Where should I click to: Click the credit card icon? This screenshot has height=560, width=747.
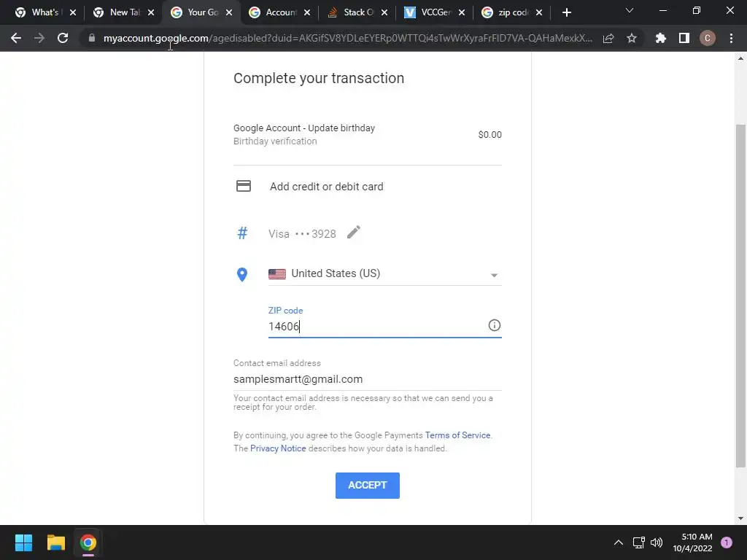pyautogui.click(x=244, y=186)
